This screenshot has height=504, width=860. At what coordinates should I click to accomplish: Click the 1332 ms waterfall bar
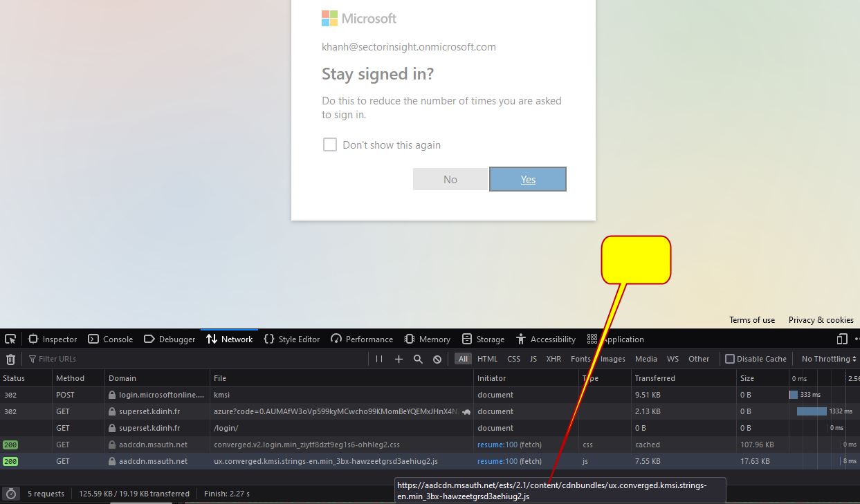point(812,411)
